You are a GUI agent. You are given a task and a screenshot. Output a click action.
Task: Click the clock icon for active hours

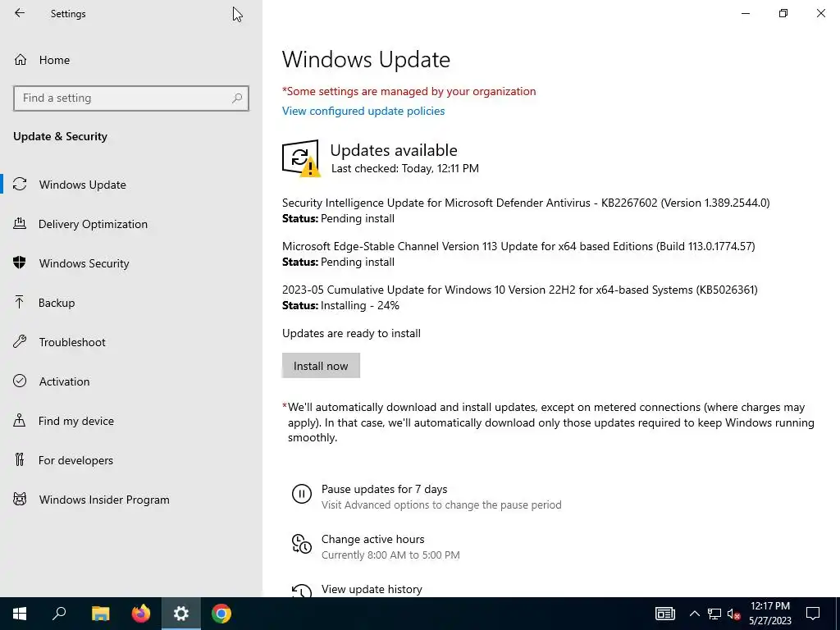[302, 544]
